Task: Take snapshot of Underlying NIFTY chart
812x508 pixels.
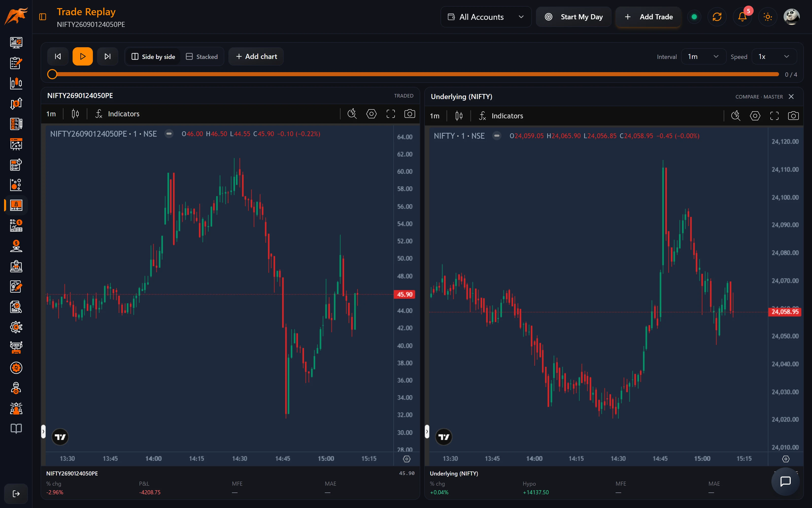Action: 793,116
